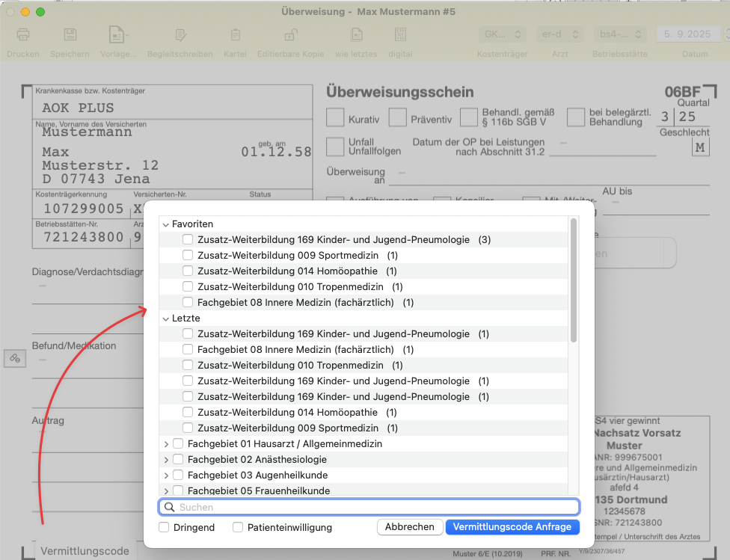Toggle bei belegärztl. Behandlung checkbox
The width and height of the screenshot is (730, 560).
pos(576,117)
